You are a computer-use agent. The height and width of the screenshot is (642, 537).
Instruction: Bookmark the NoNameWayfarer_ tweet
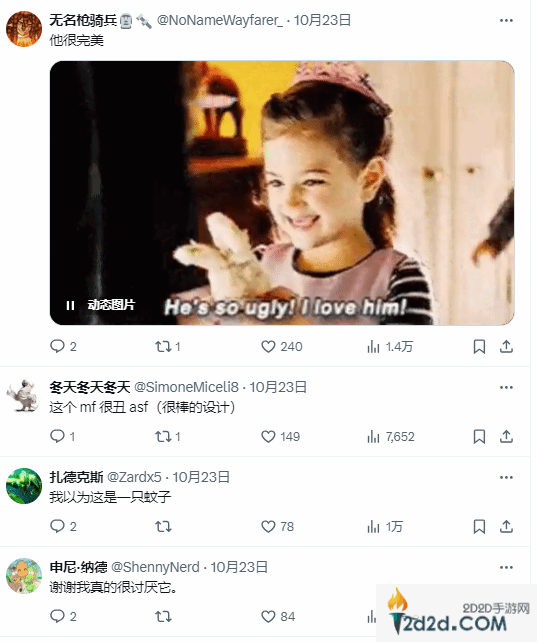(x=479, y=347)
